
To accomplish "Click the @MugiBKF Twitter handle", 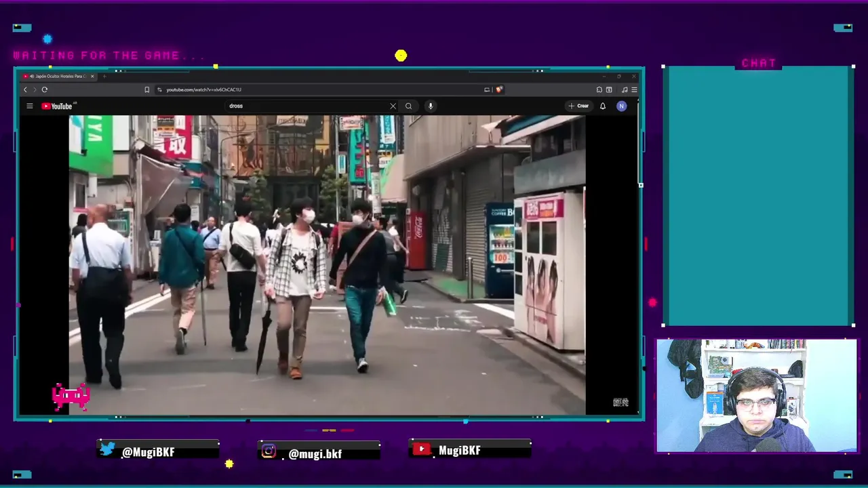I will (x=149, y=452).
